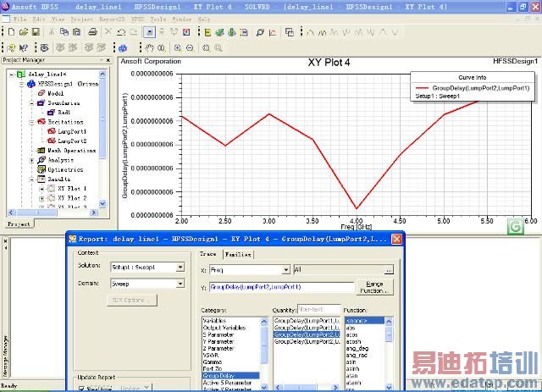Switch to the Families tab

point(238,255)
